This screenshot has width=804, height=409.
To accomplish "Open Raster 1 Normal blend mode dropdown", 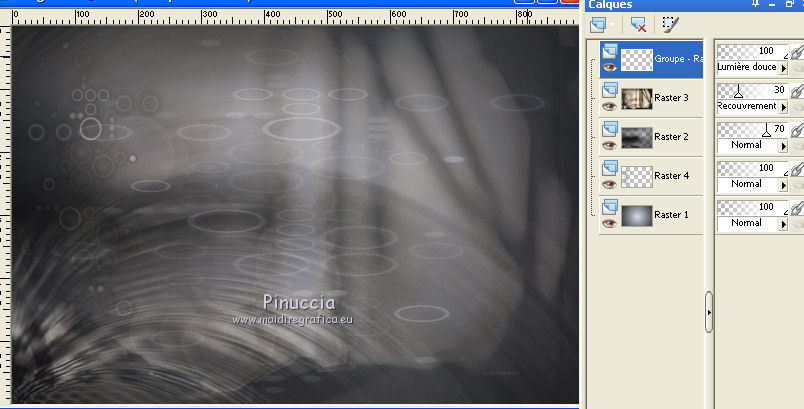I will coord(783,223).
